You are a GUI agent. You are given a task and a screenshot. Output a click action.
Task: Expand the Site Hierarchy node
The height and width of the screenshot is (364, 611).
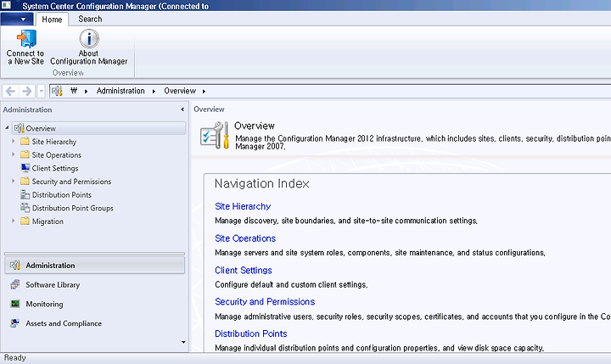(14, 141)
